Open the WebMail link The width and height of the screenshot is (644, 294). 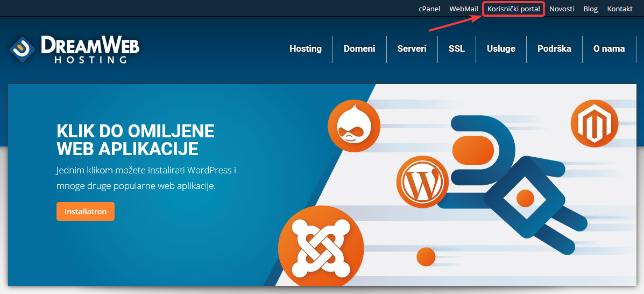pos(464,9)
